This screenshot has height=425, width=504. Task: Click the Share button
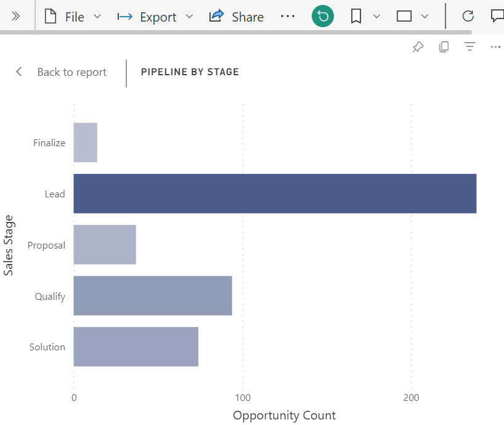point(236,17)
